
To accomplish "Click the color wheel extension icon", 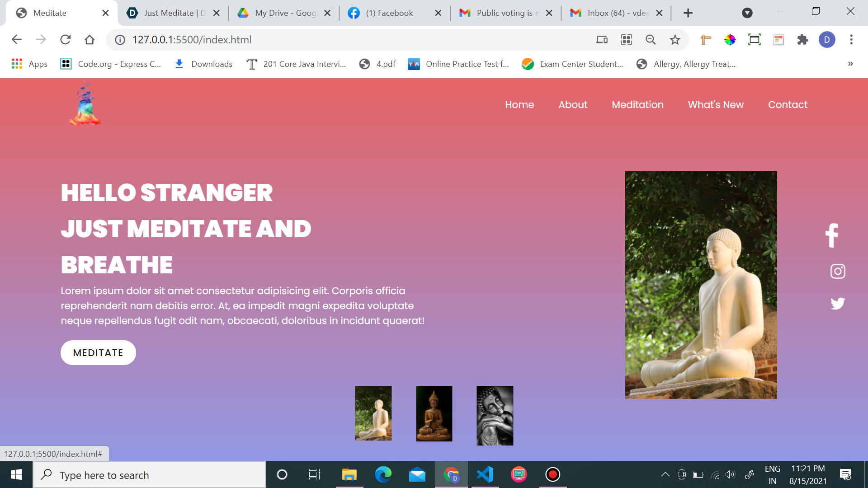I will pyautogui.click(x=730, y=40).
